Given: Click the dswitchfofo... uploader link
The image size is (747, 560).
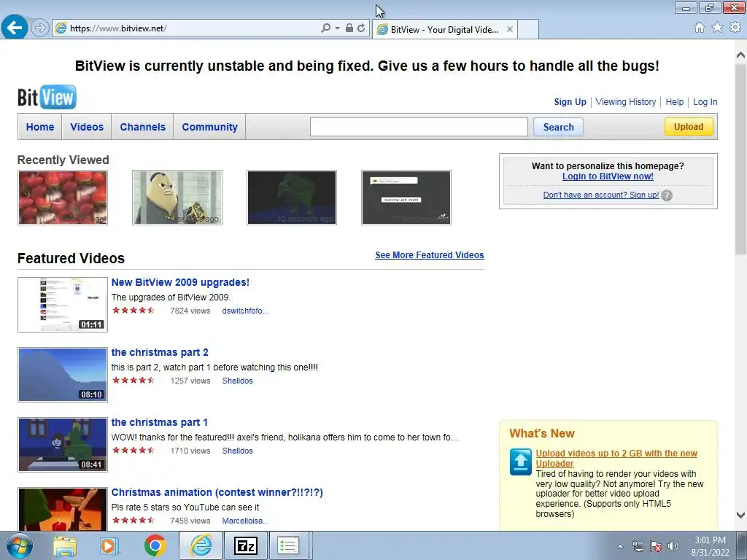Looking at the screenshot, I should [245, 311].
